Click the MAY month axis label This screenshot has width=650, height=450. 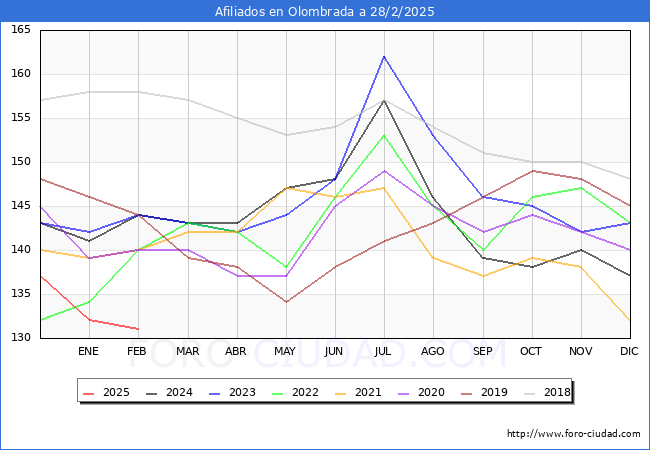[x=285, y=351]
